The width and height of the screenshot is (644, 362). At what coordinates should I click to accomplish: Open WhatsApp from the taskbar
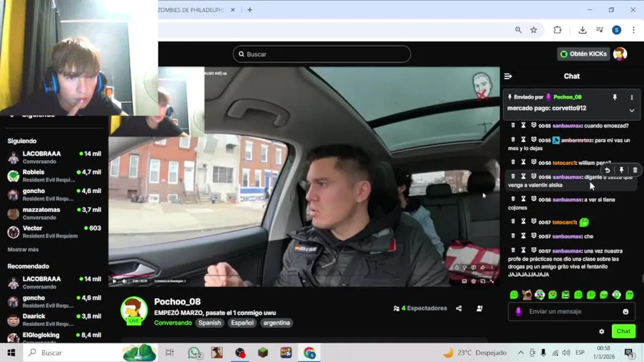[195, 352]
